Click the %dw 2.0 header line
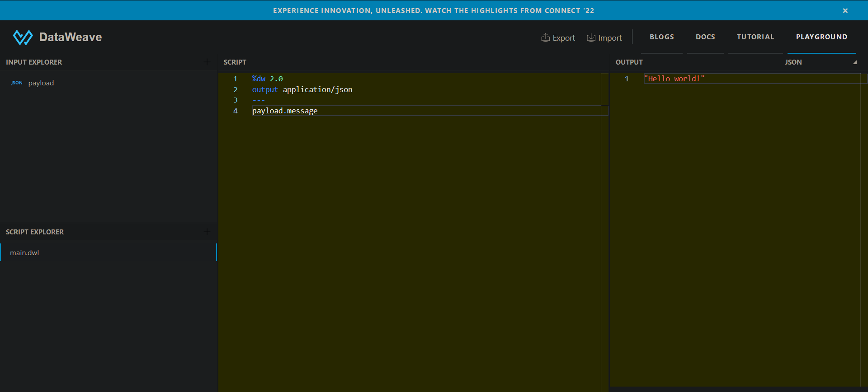Viewport: 868px width, 392px height. (267, 79)
